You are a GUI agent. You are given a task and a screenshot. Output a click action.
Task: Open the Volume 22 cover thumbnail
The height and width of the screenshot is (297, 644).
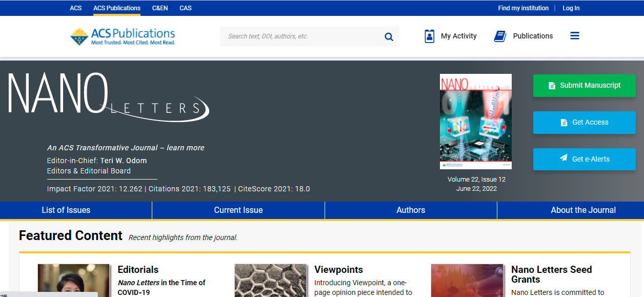pyautogui.click(x=476, y=122)
